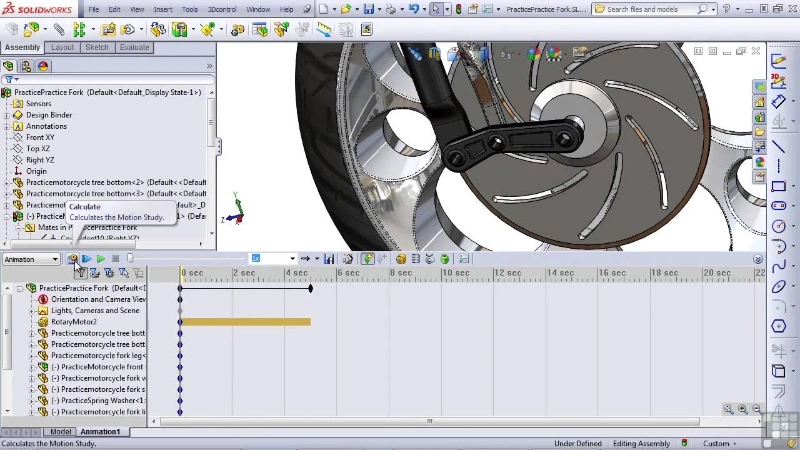Click the Calculate motion study icon
The image size is (800, 450).
(74, 259)
